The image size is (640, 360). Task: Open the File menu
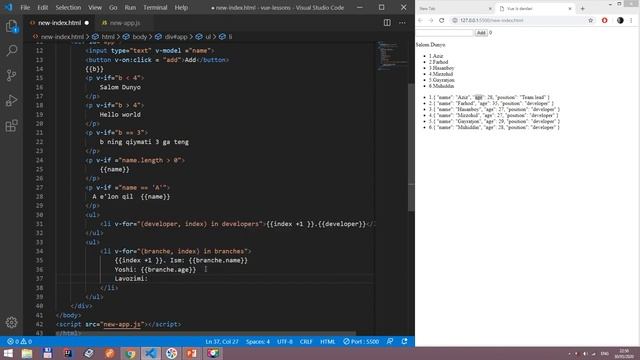(x=25, y=7)
